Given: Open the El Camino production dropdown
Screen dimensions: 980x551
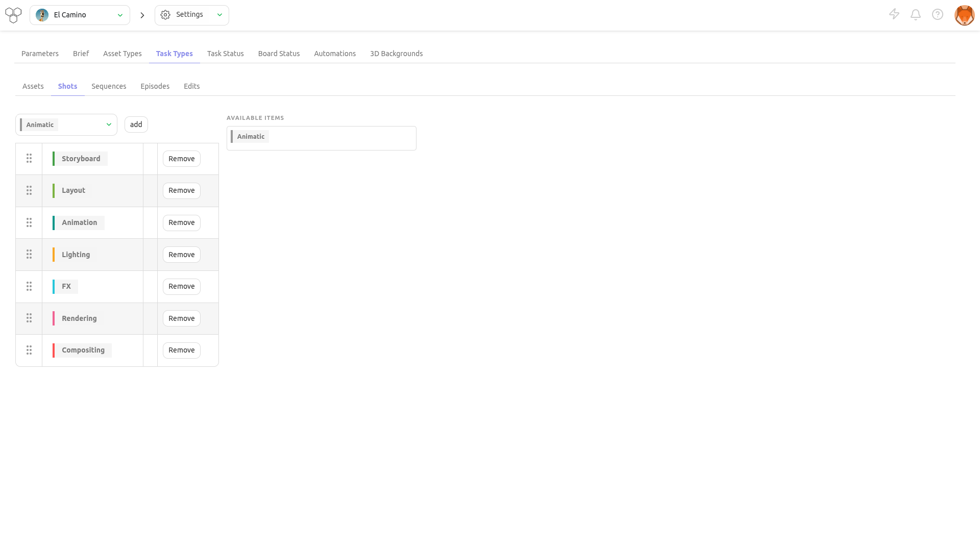Looking at the screenshot, I should (x=80, y=15).
